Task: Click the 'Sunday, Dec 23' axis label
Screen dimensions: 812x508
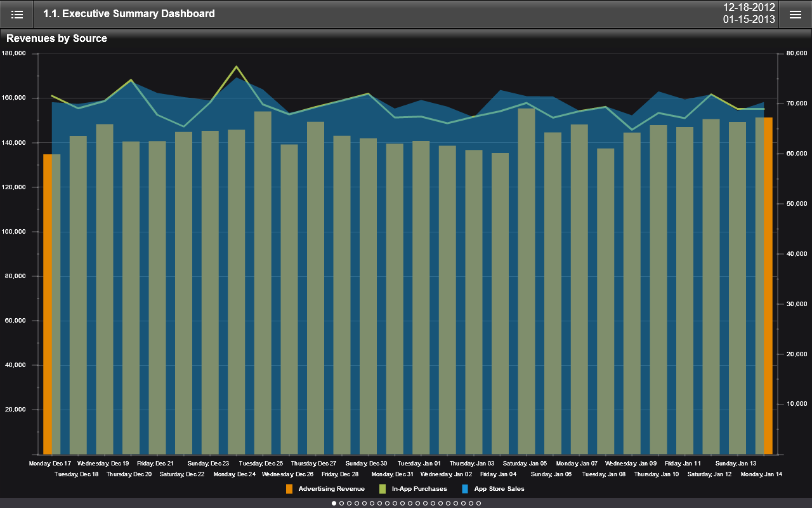Action: pyautogui.click(x=208, y=464)
